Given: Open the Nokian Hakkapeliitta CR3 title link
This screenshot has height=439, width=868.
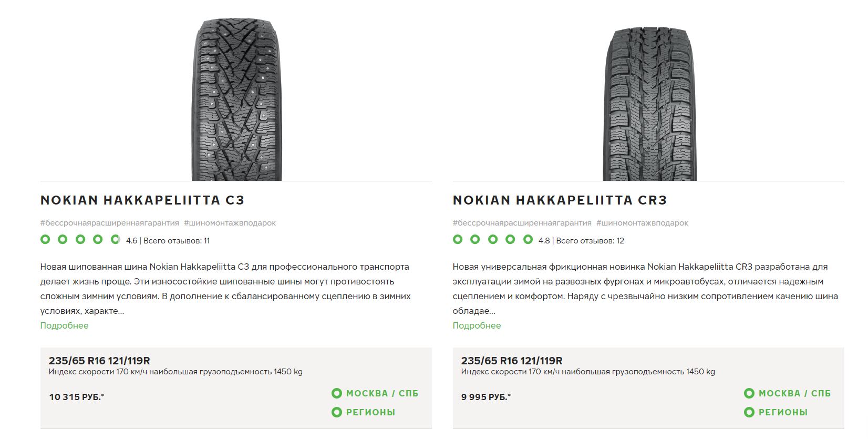Looking at the screenshot, I should click(x=560, y=200).
